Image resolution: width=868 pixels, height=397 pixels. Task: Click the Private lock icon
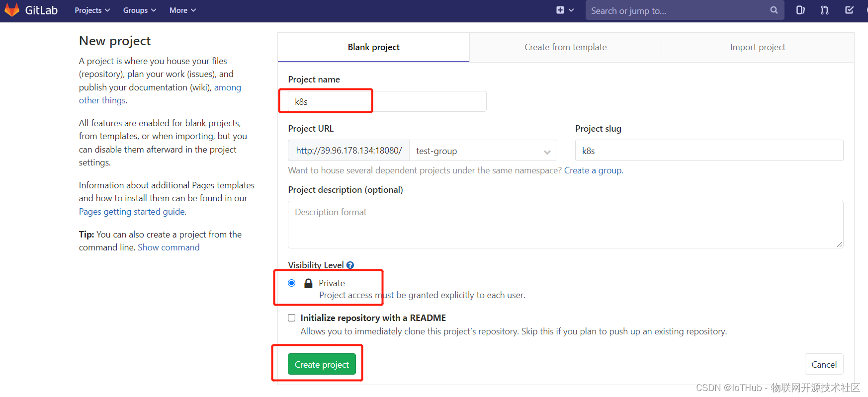[308, 283]
